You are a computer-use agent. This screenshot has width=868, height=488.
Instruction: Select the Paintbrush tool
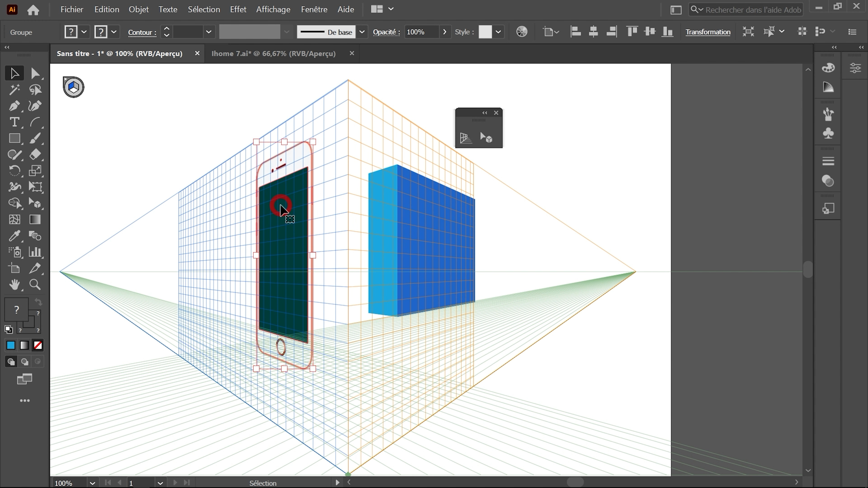pos(35,138)
